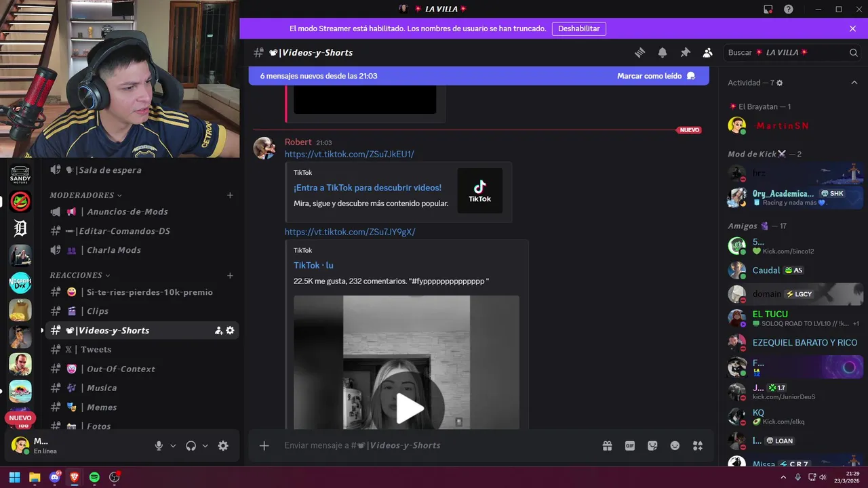
Task: Open the sticker picker
Action: pyautogui.click(x=652, y=445)
